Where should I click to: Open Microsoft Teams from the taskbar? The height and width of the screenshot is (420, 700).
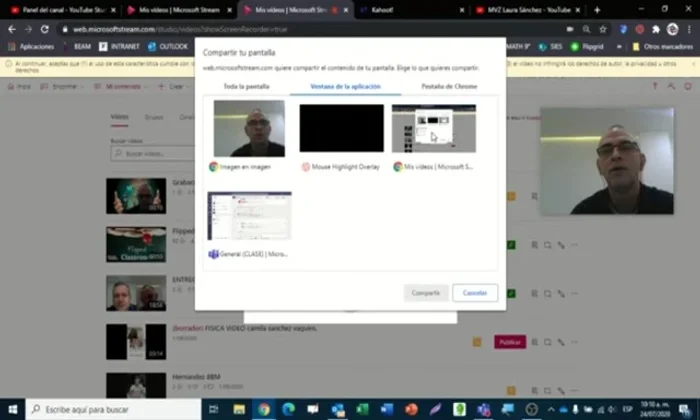point(483,409)
